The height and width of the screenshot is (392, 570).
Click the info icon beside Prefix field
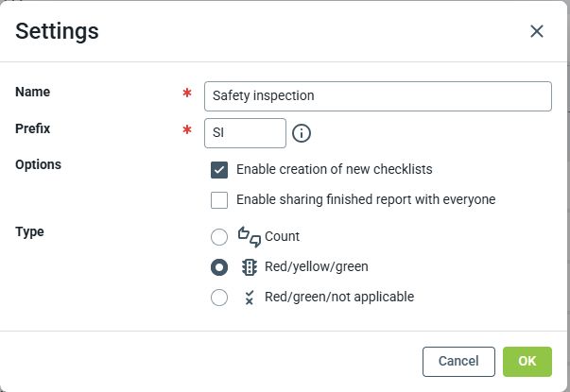click(x=302, y=133)
